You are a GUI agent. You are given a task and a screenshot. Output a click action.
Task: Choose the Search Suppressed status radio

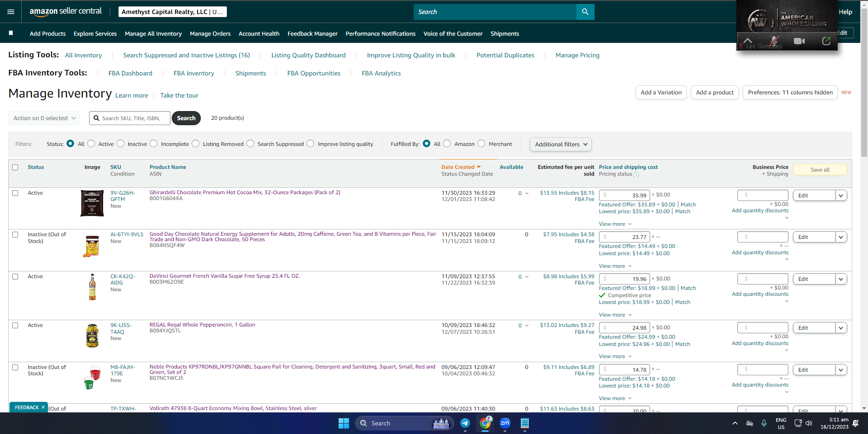250,144
